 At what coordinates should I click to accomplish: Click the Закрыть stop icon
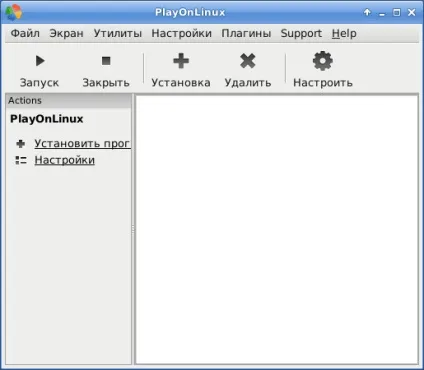click(x=106, y=61)
